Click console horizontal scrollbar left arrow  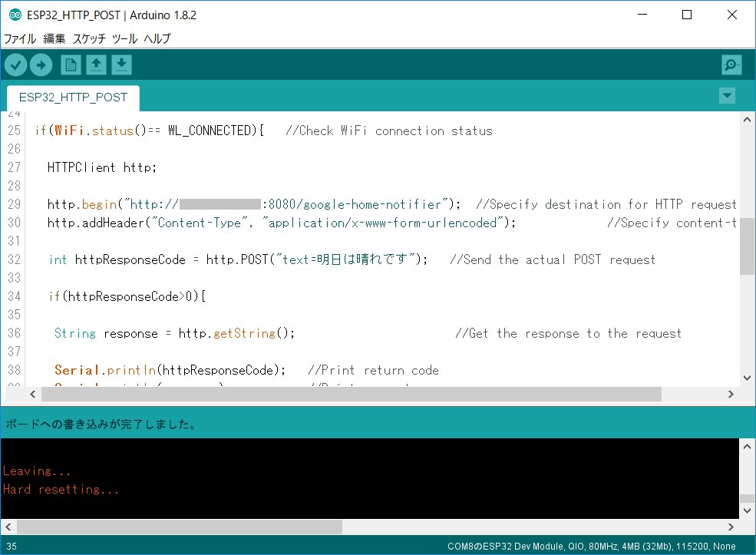[x=8, y=527]
